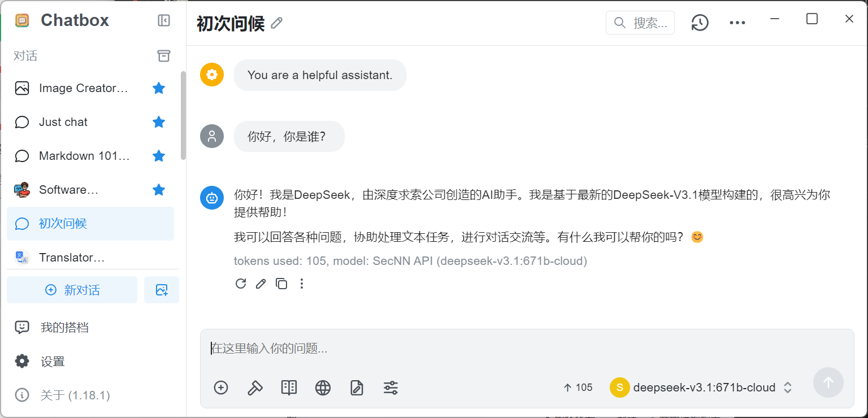
Task: Copy the assistant's message
Action: pos(281,284)
